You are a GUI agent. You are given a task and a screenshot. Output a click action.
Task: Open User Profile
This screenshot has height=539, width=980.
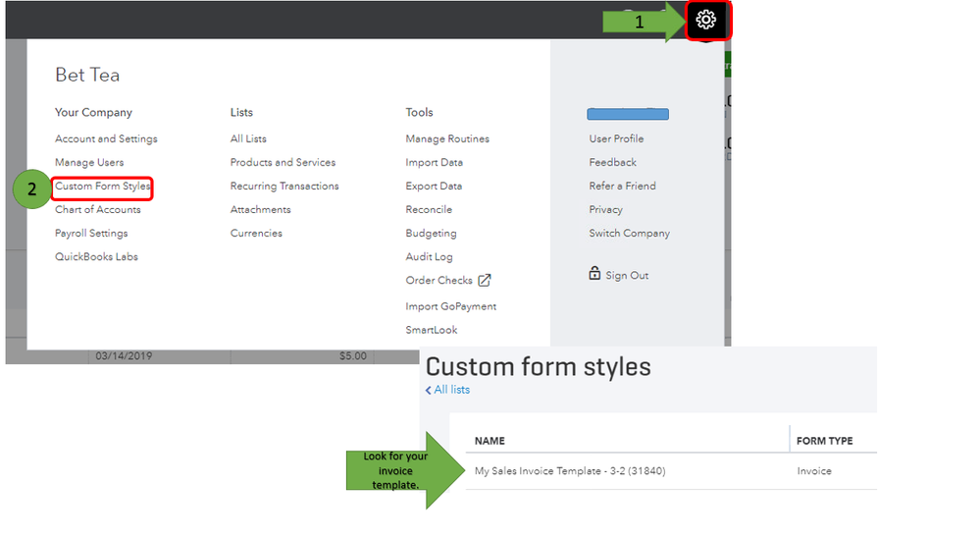pos(616,138)
